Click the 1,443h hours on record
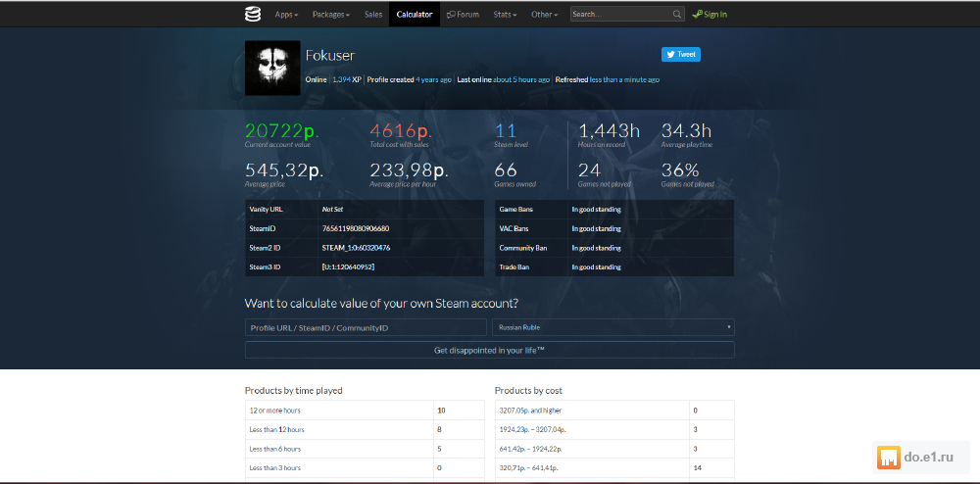Viewport: 980px width, 484px height. (x=609, y=130)
